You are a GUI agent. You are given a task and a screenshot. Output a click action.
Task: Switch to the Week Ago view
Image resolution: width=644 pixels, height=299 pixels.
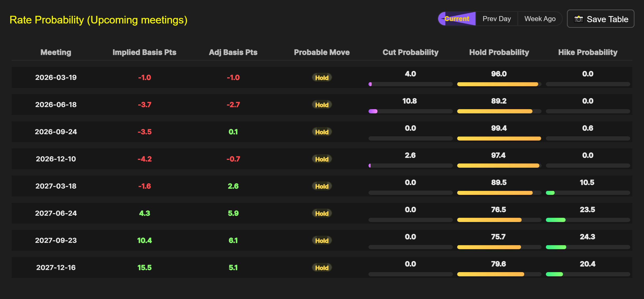[x=540, y=19]
